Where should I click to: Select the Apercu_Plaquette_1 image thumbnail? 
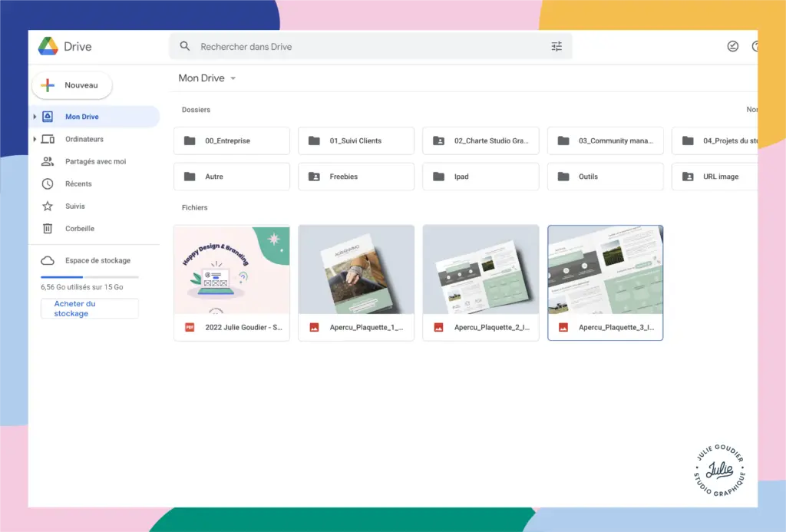click(356, 269)
